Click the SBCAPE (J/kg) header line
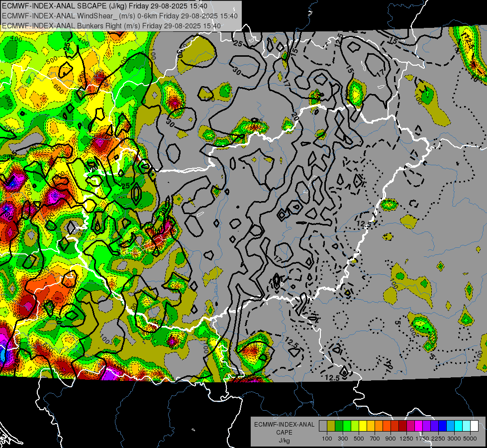Screen dimensions: 487x448 (x=104, y=6)
